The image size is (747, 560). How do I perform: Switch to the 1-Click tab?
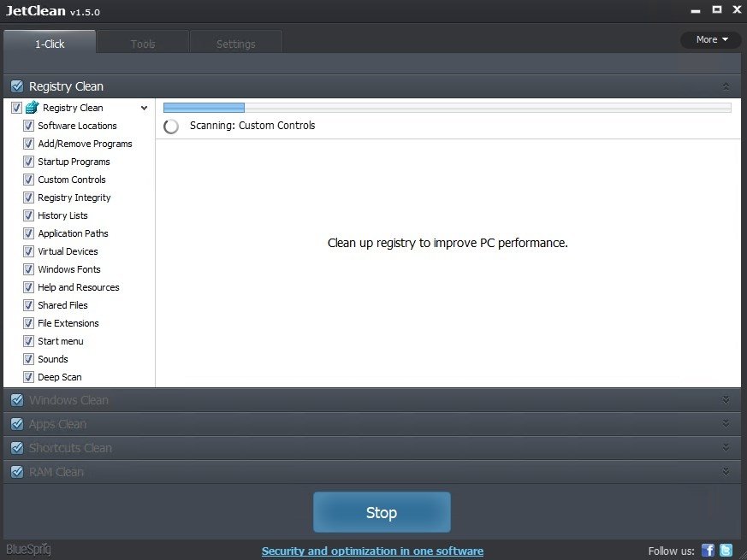[50, 43]
